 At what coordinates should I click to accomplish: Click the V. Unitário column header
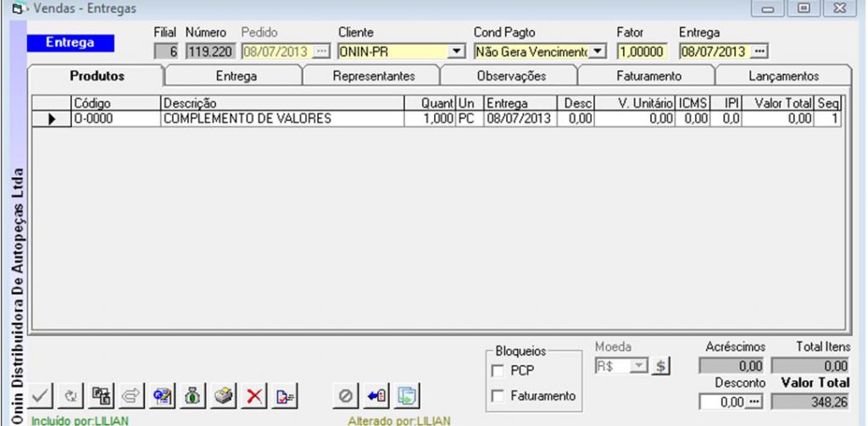635,103
